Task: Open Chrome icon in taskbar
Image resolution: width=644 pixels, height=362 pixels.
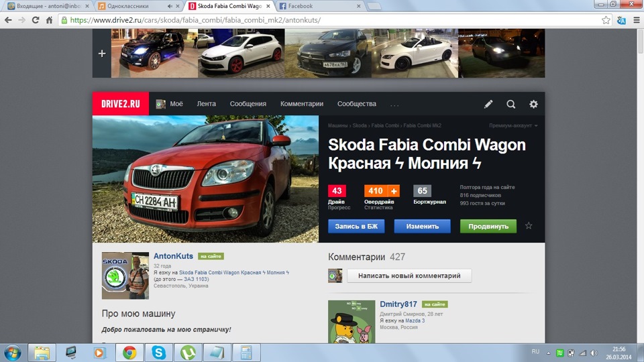Action: click(129, 353)
